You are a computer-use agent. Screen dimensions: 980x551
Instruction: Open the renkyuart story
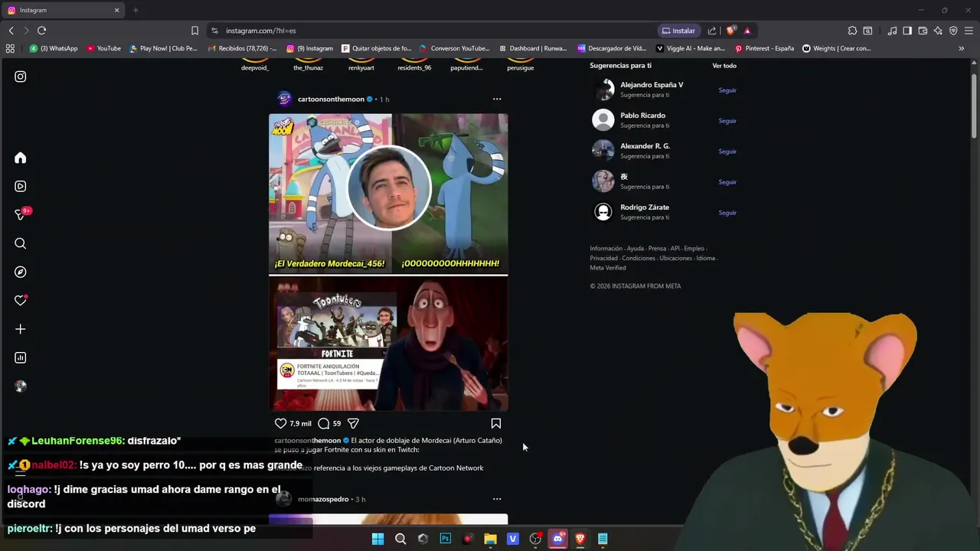coord(361,65)
